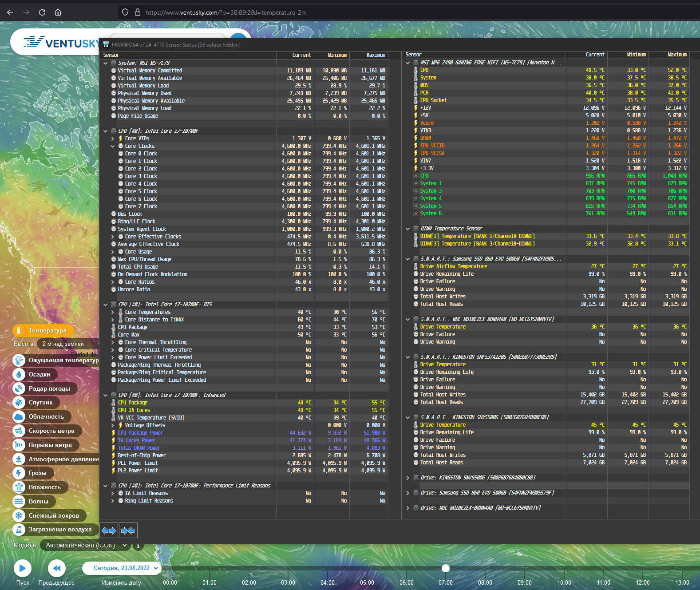Collapse the DIMM Temperature Sensor group

407,229
